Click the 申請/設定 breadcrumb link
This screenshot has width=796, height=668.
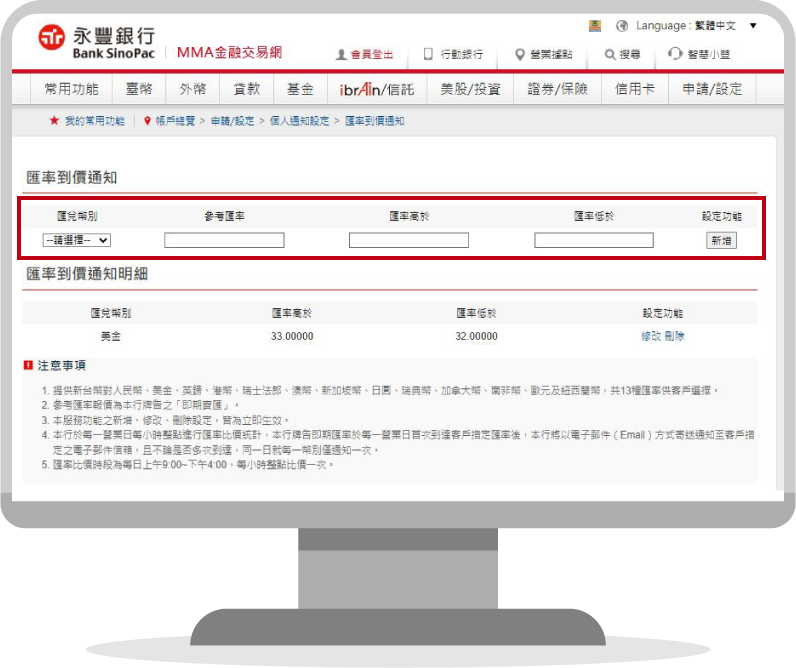point(233,121)
